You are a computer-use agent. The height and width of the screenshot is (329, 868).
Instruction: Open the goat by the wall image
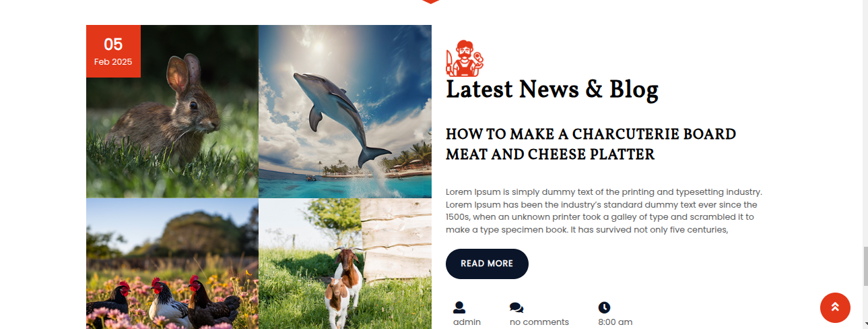(x=345, y=264)
